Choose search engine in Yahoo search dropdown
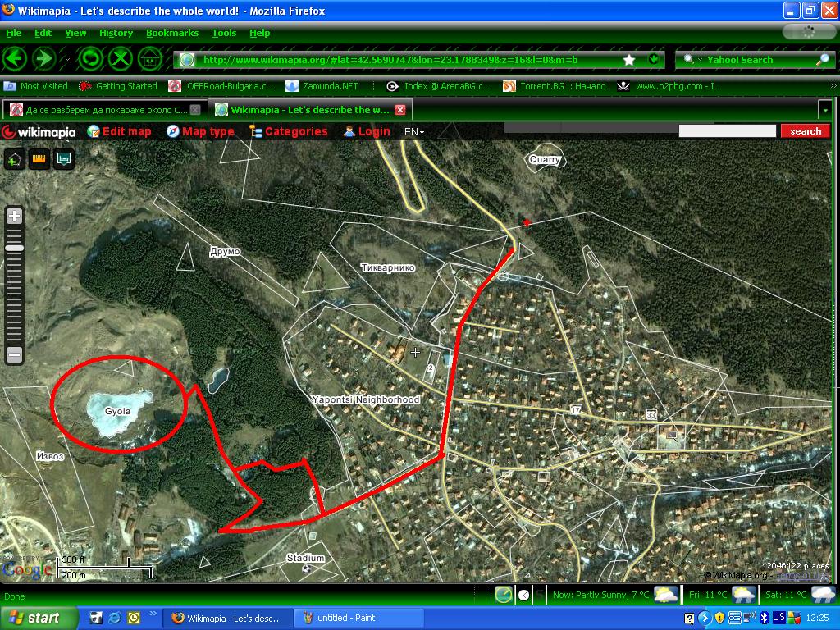Viewport: 840px width, 630px height. click(x=692, y=60)
